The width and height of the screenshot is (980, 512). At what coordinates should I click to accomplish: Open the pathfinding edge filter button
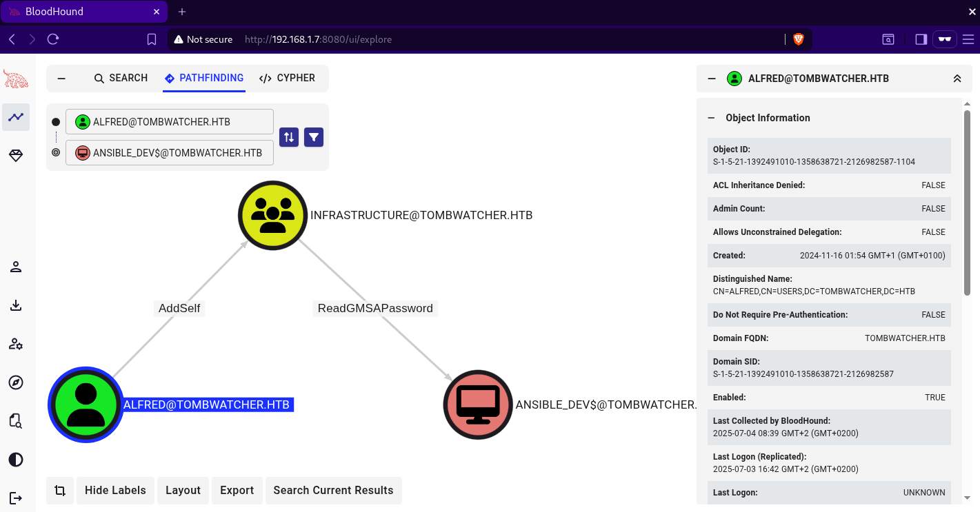pos(314,137)
